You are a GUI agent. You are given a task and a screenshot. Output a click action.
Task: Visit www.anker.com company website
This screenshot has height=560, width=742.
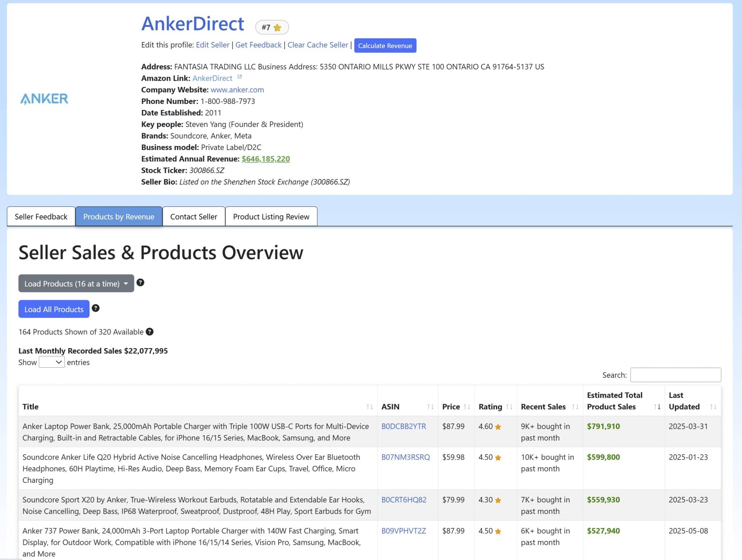(237, 89)
